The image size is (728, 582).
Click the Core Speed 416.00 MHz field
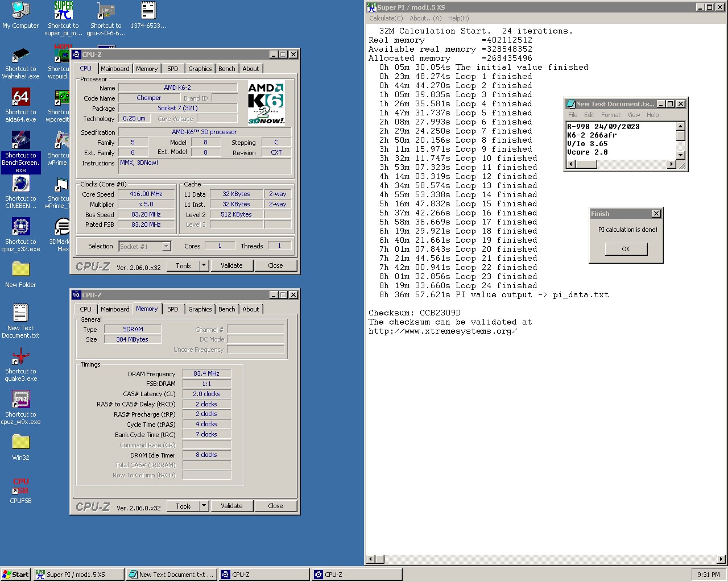(146, 194)
